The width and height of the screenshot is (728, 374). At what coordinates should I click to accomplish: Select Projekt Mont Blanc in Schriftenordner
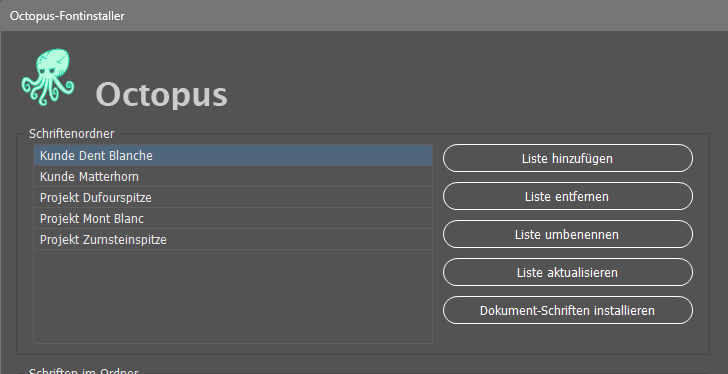click(x=233, y=218)
